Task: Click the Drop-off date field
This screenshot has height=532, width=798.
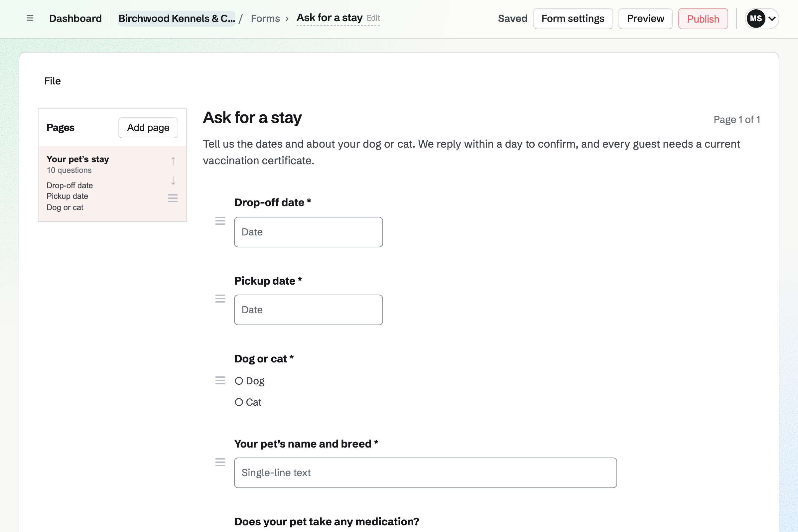Action: [309, 232]
